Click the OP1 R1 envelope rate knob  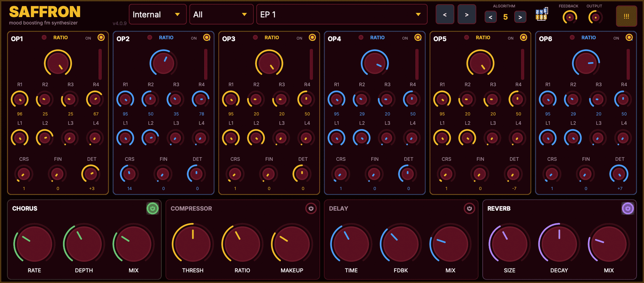click(x=20, y=99)
